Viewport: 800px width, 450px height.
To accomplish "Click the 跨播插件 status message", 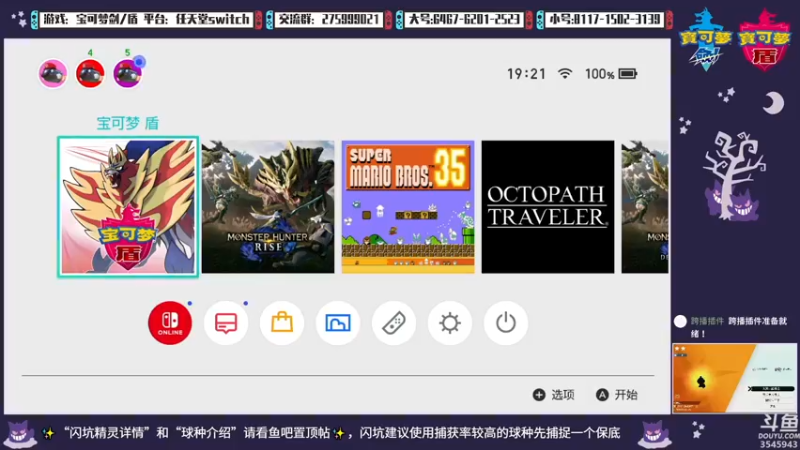I will point(731,327).
